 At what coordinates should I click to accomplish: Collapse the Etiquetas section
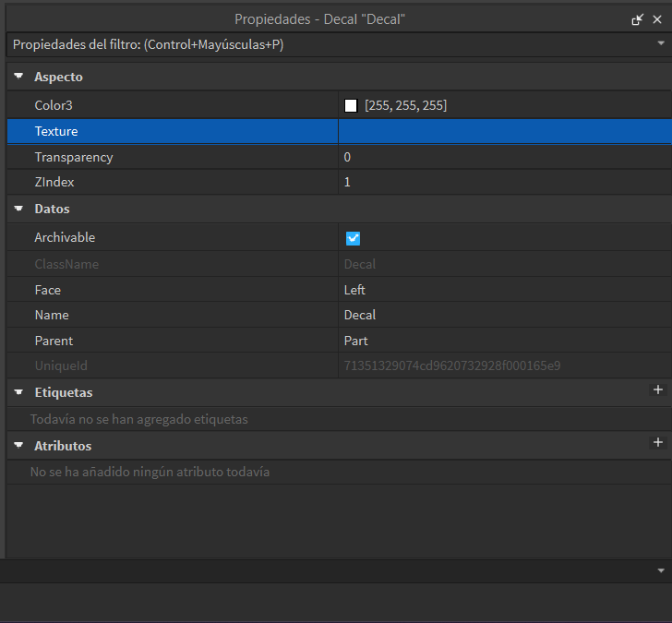[18, 393]
